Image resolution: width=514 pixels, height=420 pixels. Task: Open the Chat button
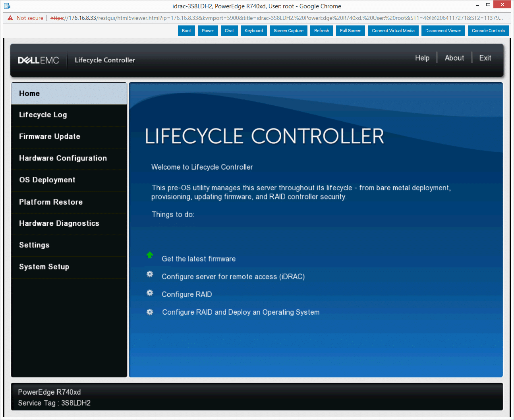229,31
